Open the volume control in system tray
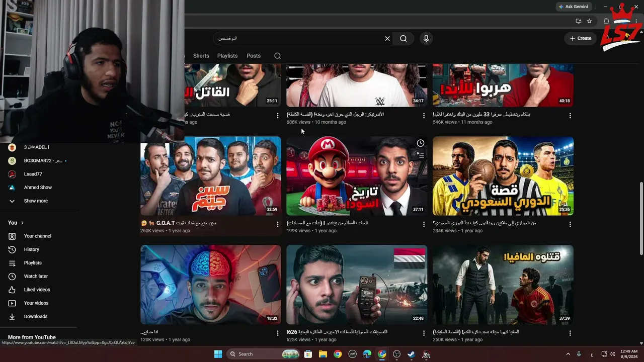Screen dimensions: 644x362 coord(613,354)
